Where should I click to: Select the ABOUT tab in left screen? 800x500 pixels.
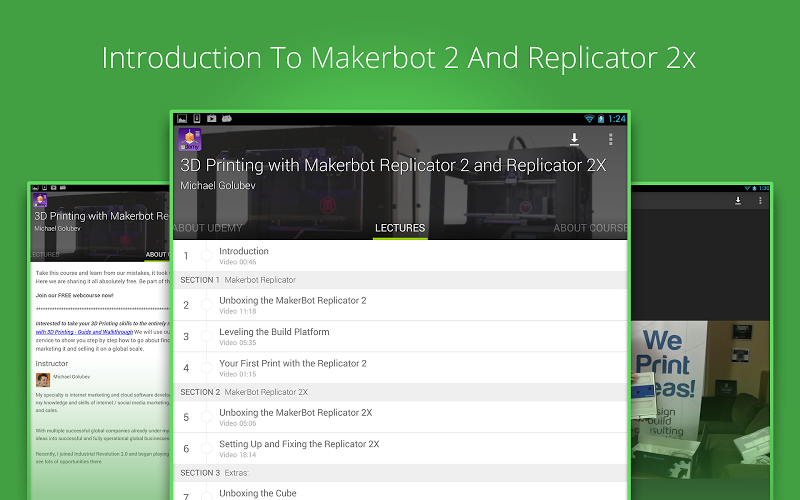point(157,254)
